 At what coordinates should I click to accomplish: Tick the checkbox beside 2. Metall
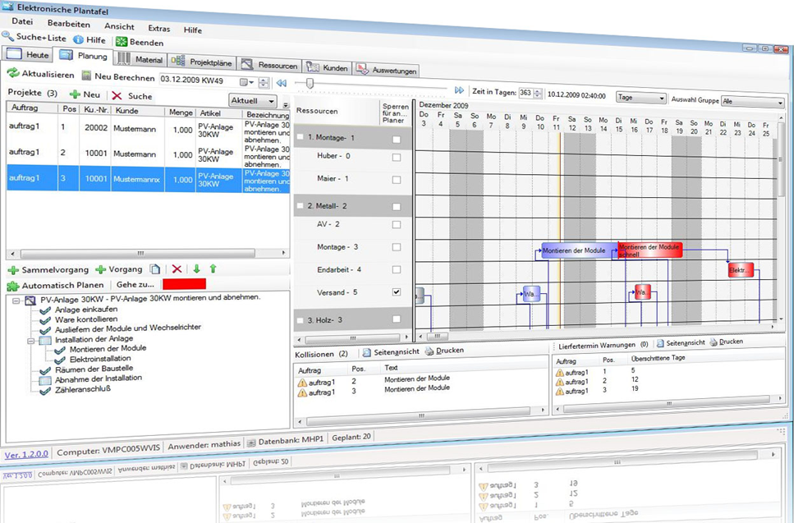(300, 206)
